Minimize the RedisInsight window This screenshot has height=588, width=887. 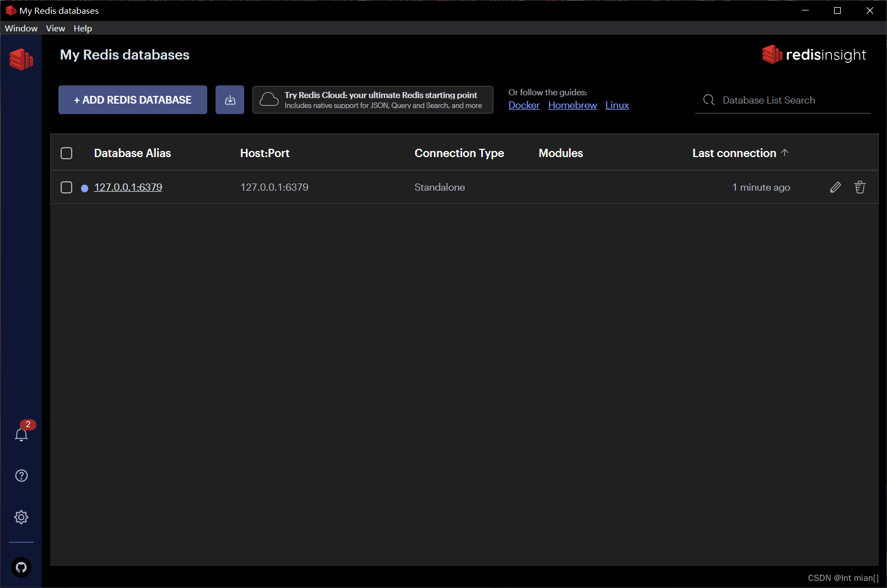805,10
